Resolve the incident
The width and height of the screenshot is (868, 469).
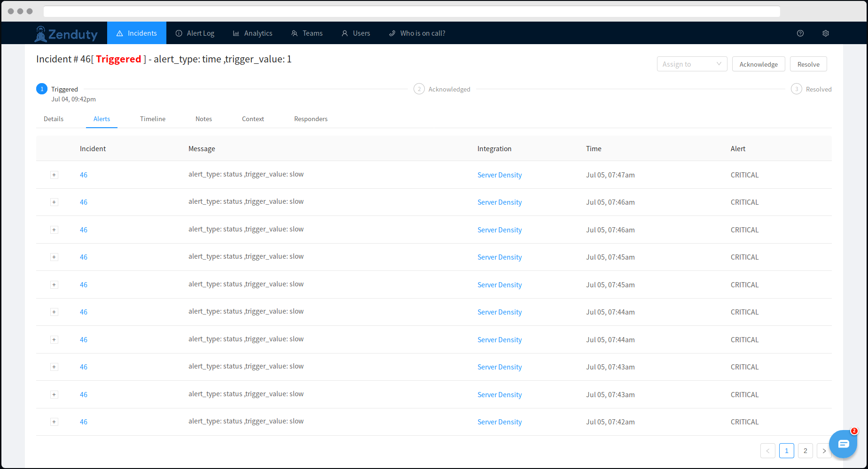pyautogui.click(x=808, y=64)
